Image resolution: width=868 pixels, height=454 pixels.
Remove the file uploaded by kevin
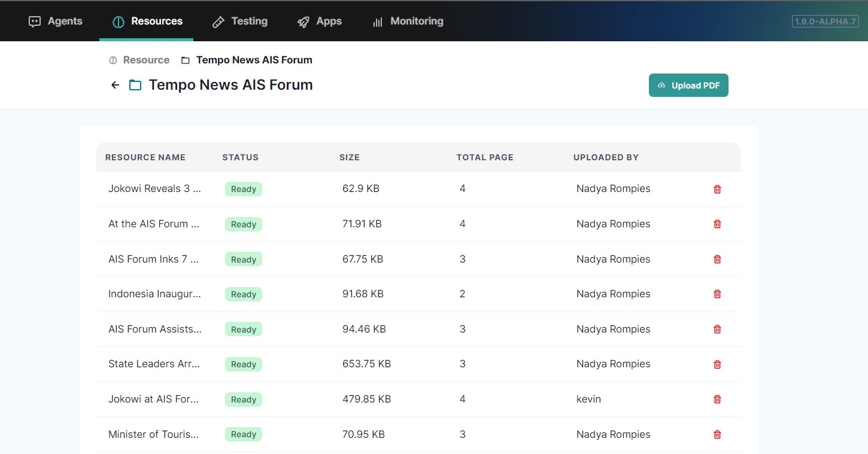(717, 399)
